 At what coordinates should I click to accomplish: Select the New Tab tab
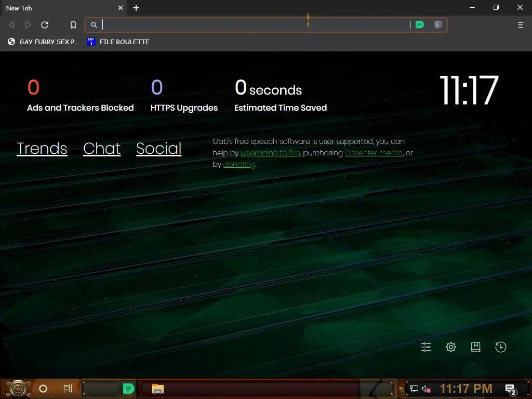[x=63, y=8]
